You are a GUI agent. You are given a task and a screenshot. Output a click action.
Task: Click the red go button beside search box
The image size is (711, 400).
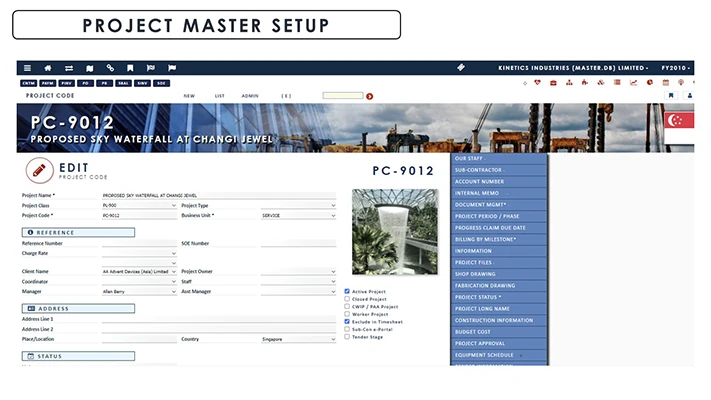click(370, 96)
